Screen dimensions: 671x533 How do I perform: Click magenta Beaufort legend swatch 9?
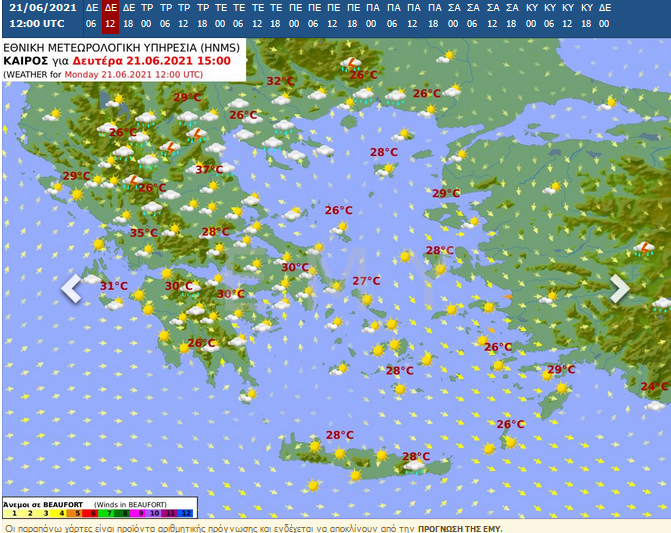tap(140, 513)
